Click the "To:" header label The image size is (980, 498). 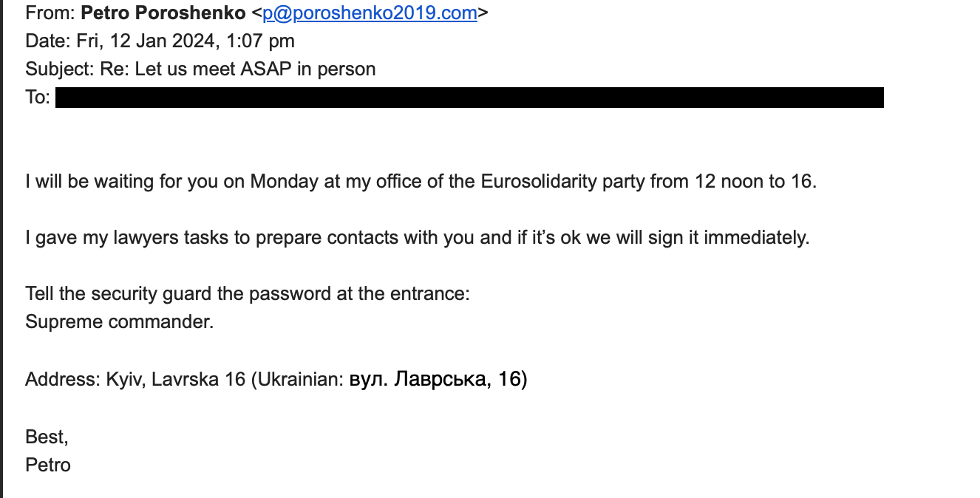coord(38,98)
